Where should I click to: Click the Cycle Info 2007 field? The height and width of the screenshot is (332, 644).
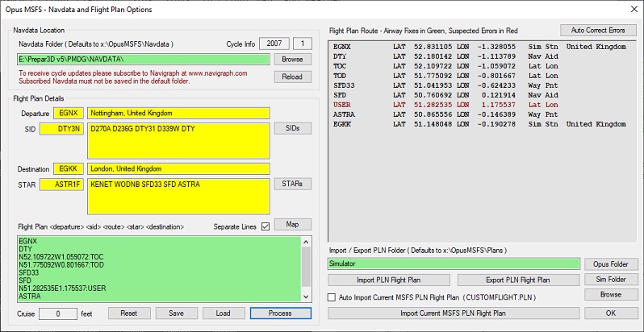pos(274,44)
